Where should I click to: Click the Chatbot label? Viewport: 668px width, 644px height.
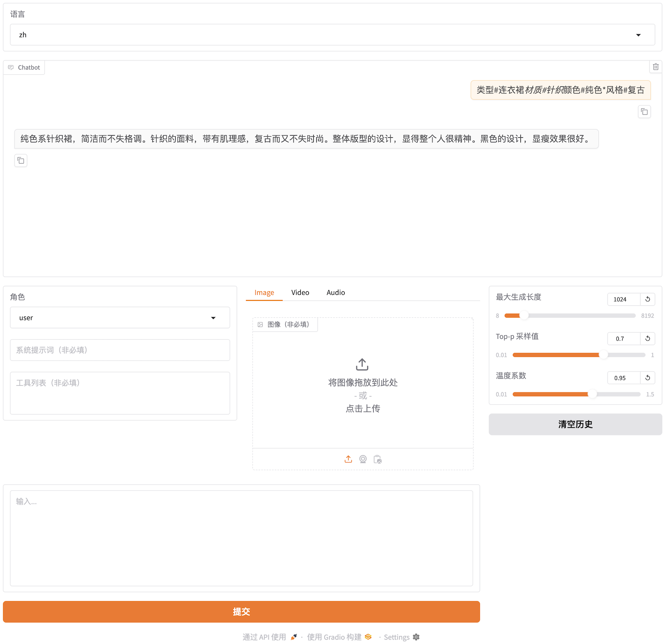[x=24, y=67]
